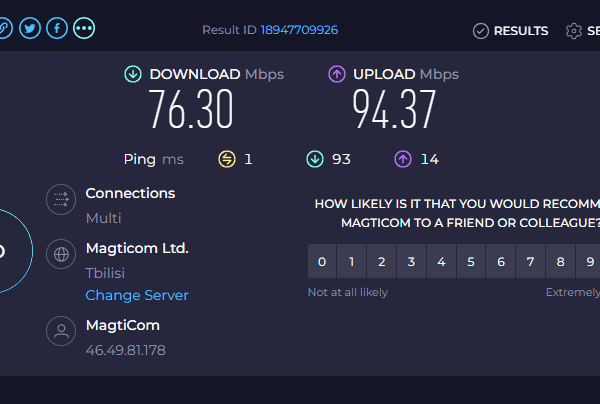Image resolution: width=600 pixels, height=404 pixels.
Task: Click the download arrow icon
Action: coord(133,74)
